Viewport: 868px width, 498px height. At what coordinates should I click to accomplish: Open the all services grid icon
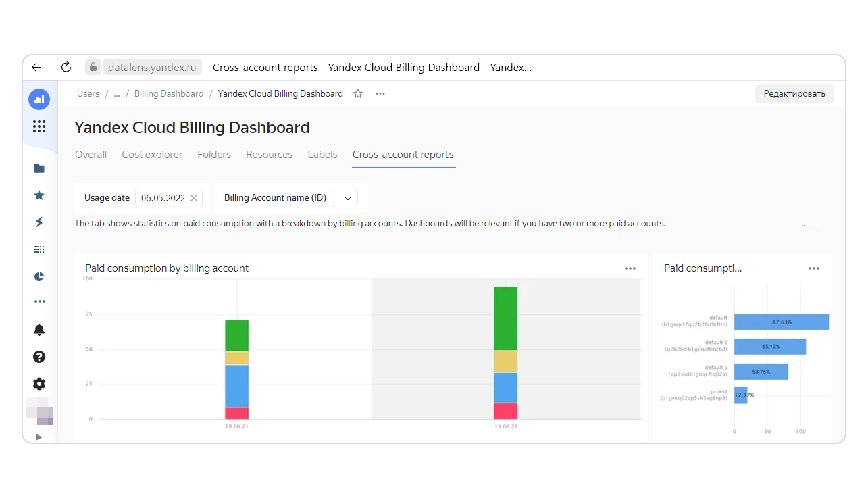click(39, 126)
